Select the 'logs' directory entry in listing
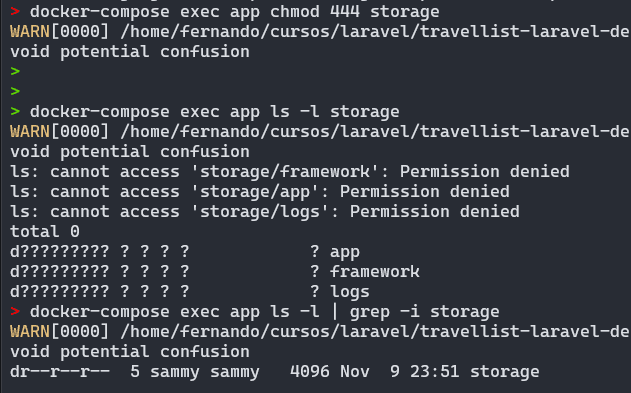This screenshot has width=631, height=393. pos(350,292)
